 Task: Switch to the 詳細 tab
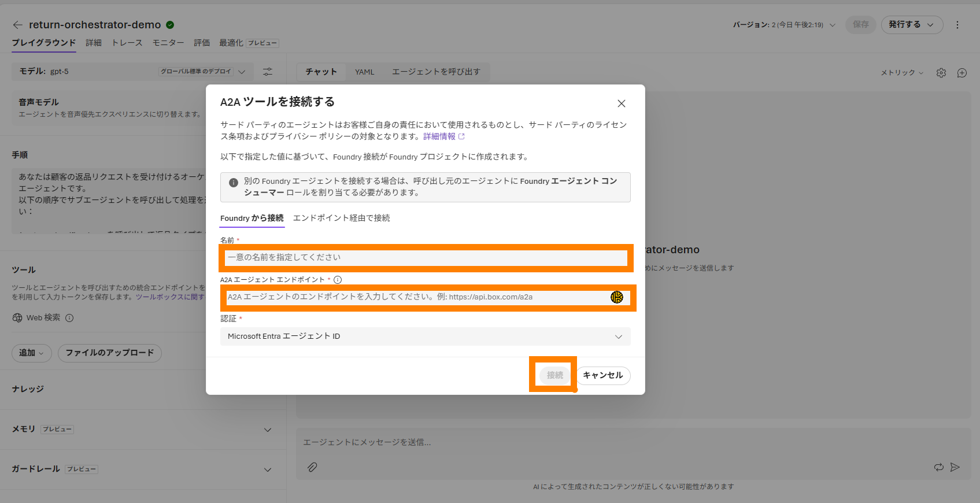click(94, 43)
